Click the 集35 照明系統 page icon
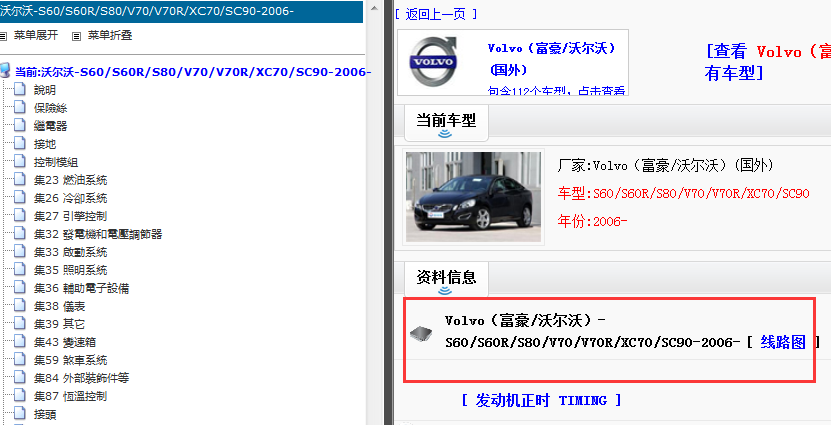The image size is (831, 425). pyautogui.click(x=20, y=269)
